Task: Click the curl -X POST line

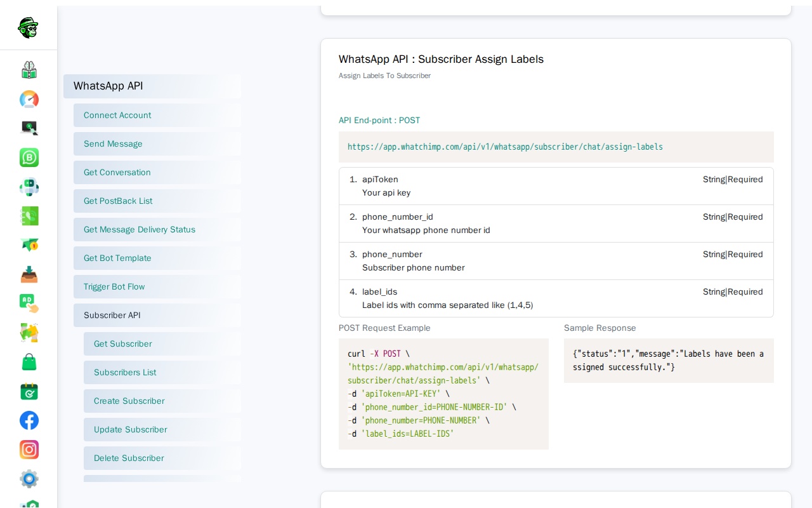Action: click(379, 354)
